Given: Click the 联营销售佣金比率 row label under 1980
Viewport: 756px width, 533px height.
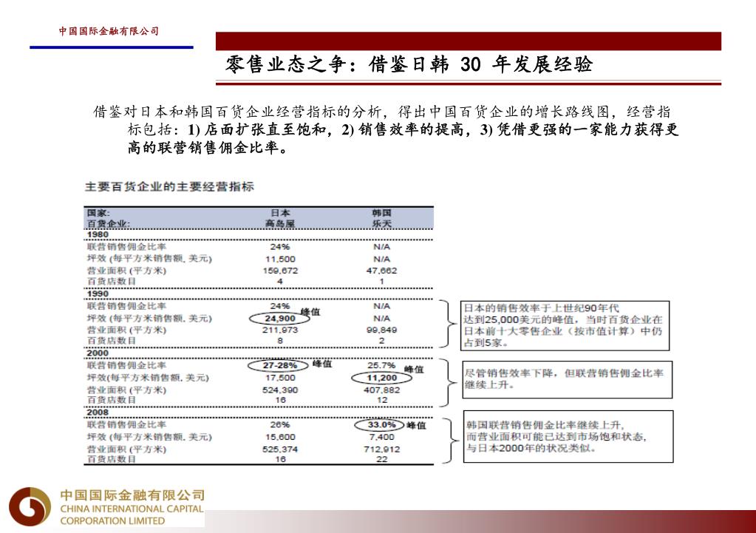Looking at the screenshot, I should point(126,246).
